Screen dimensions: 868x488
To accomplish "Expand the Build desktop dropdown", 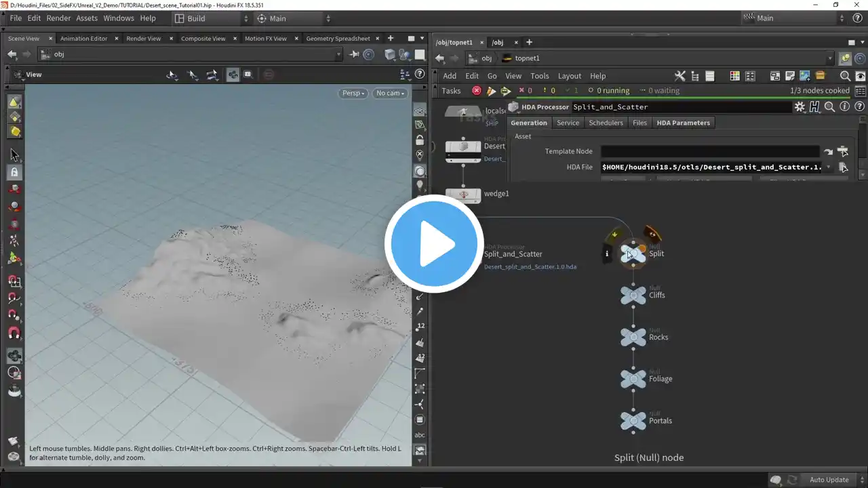I will tap(211, 18).
